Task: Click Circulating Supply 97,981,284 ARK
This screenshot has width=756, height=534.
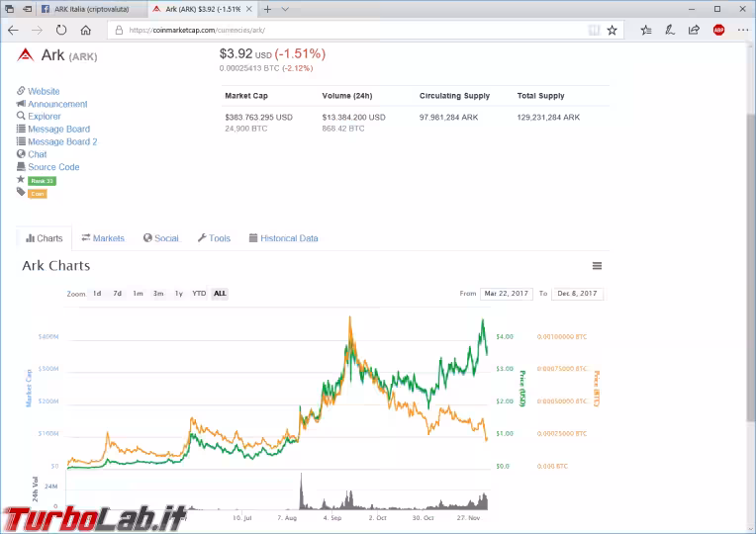Action: [449, 117]
